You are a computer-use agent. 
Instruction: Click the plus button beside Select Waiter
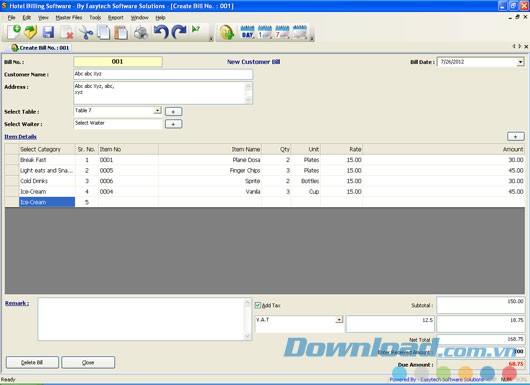tap(173, 124)
